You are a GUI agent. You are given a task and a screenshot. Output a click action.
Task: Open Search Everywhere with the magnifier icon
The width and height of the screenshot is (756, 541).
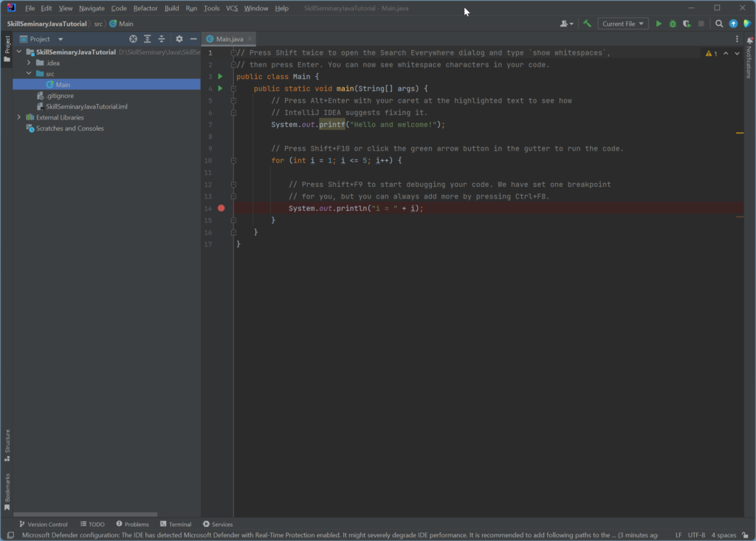tap(719, 24)
